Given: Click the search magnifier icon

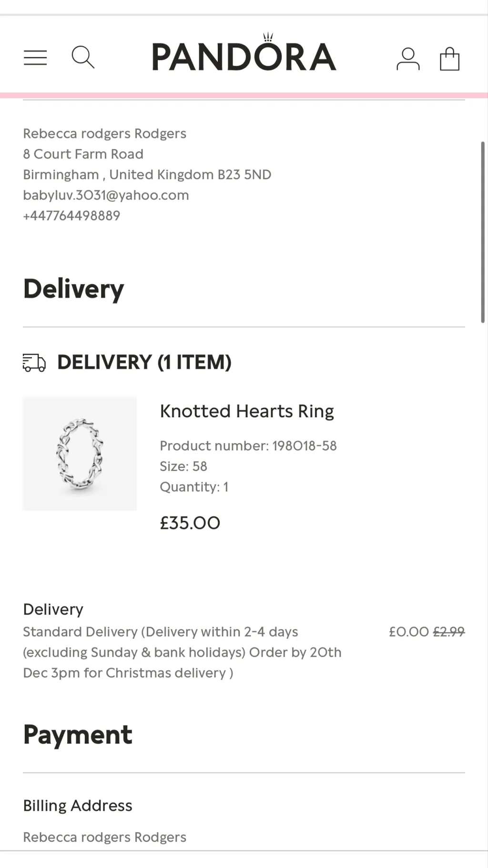Looking at the screenshot, I should pyautogui.click(x=83, y=57).
